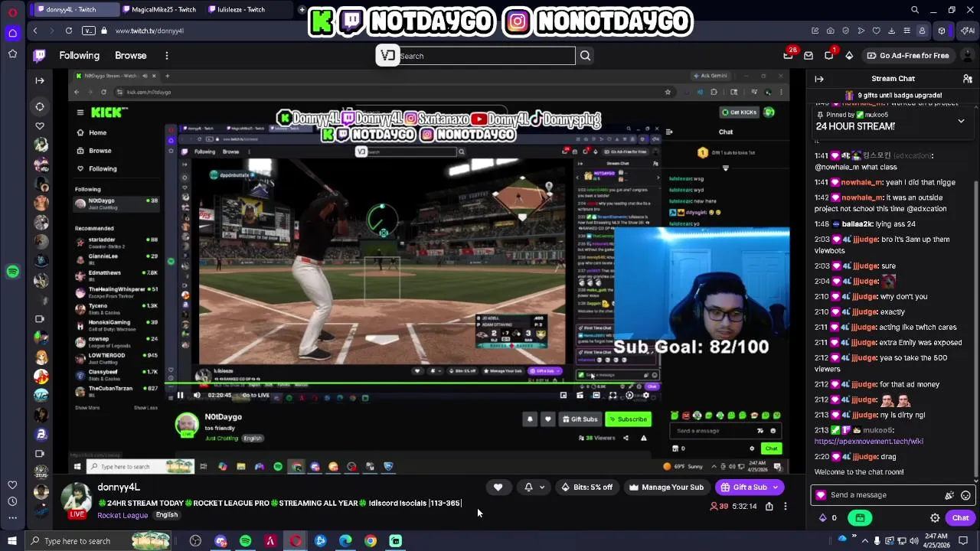Open the Opera sidebar home icon
The height and width of the screenshot is (551, 980).
tap(12, 33)
